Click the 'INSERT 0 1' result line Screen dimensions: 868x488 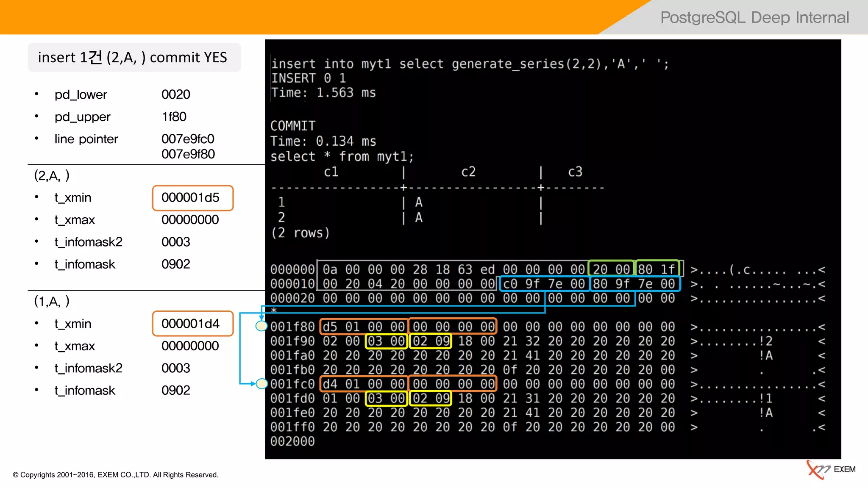309,78
